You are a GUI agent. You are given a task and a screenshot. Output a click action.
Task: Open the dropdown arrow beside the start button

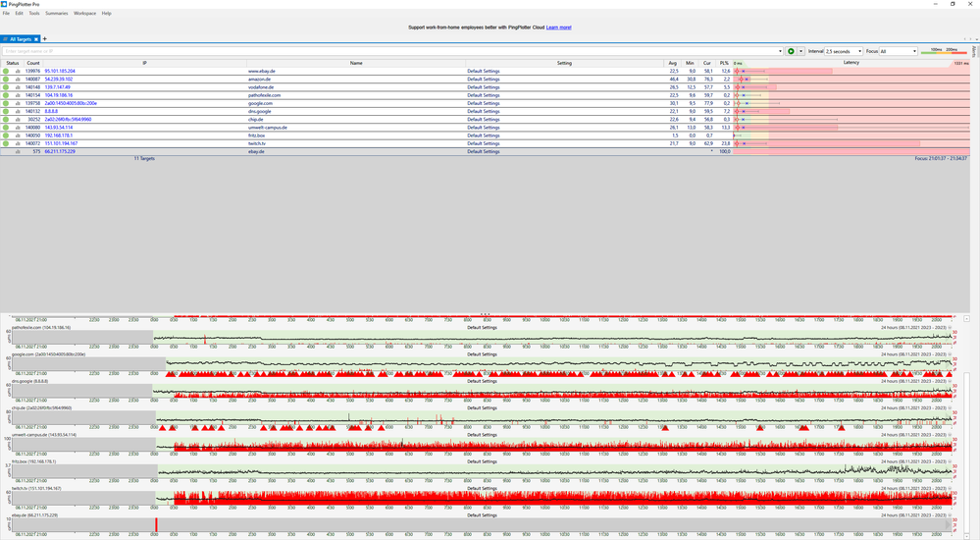pos(800,51)
